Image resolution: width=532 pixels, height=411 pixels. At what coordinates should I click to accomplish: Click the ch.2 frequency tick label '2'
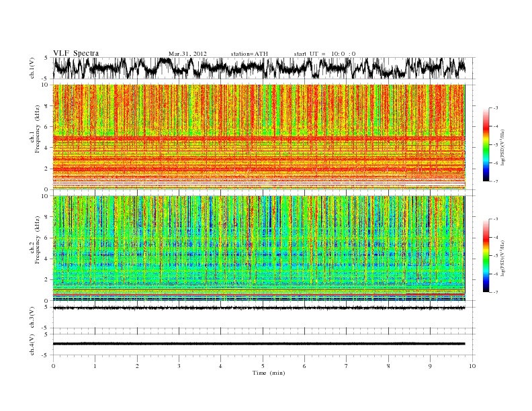pos(47,280)
